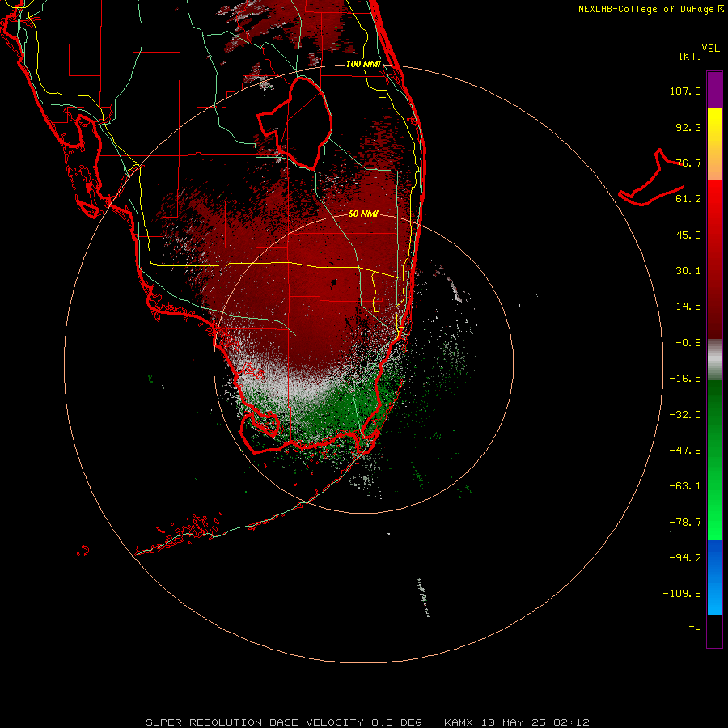Screen dimensions: 728x728
Task: Click the -32.0 velocity scale value
Action: click(x=685, y=415)
